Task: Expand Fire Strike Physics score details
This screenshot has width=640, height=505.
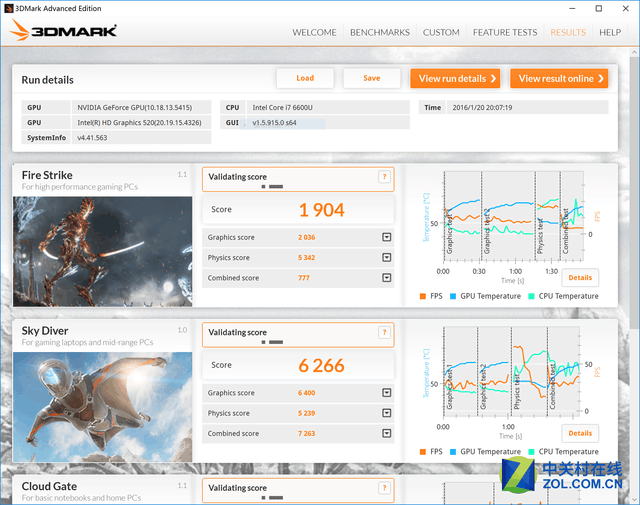Action: (387, 258)
